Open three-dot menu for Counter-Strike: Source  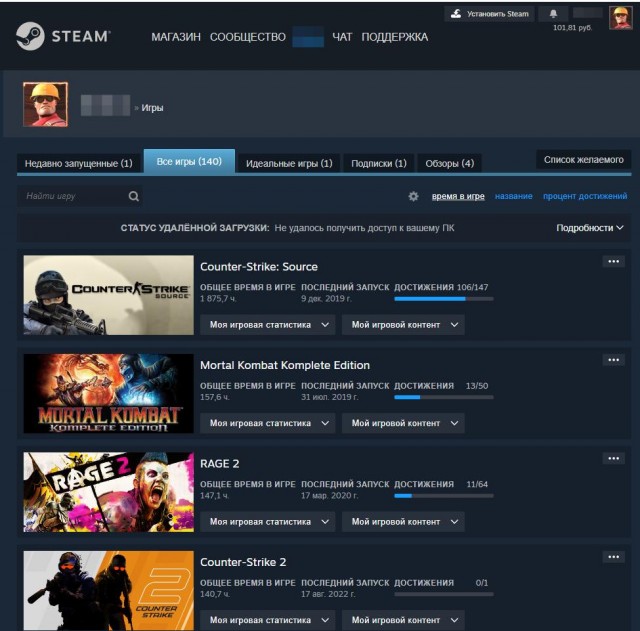tap(613, 262)
